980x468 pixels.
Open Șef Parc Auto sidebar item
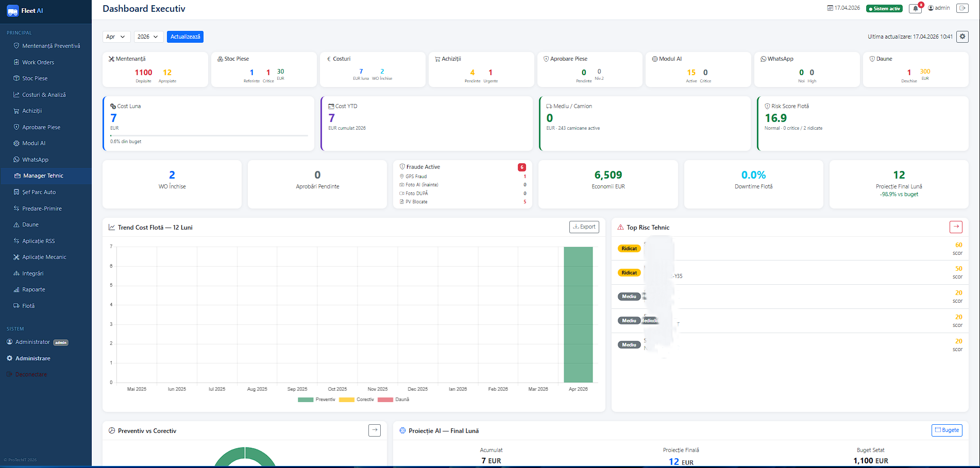tap(46, 192)
